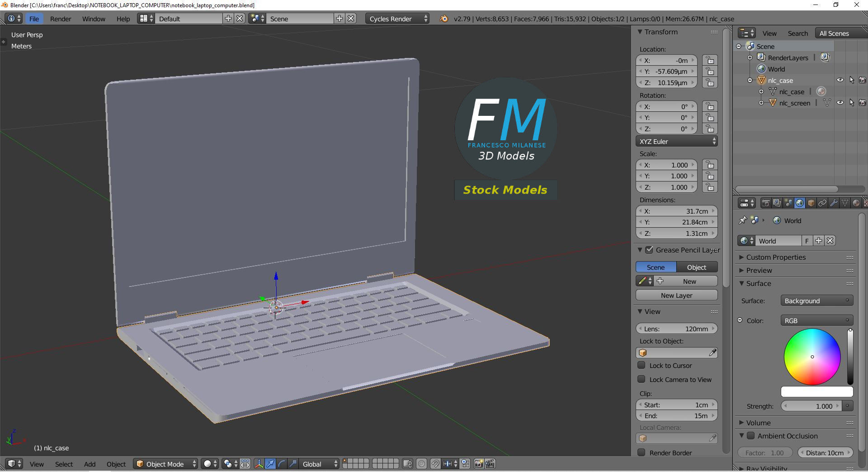Open the Object properties tab (cube icon)

click(x=811, y=203)
